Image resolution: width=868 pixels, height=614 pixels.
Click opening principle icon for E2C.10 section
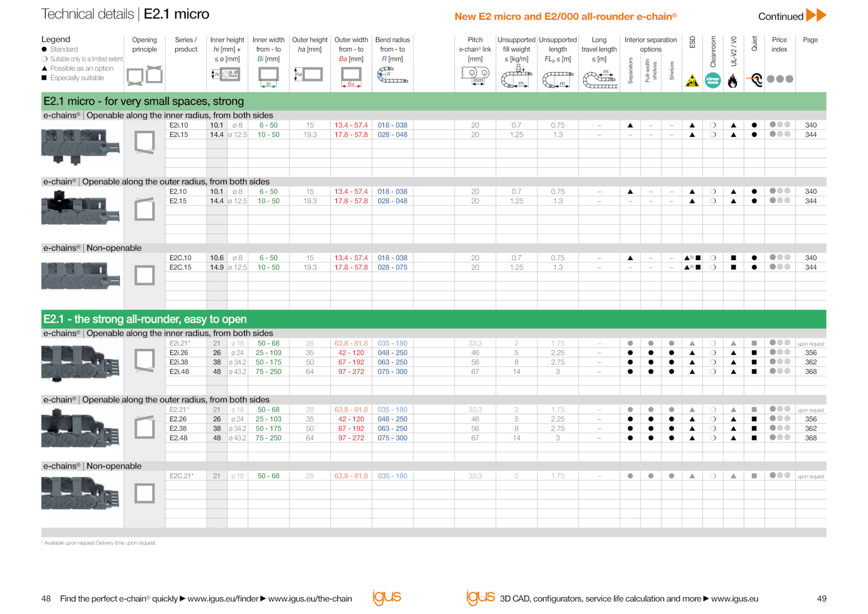point(144,275)
